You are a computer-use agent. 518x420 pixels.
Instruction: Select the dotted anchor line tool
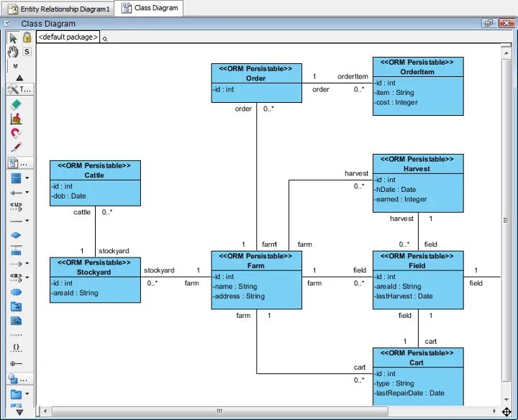pos(16,335)
